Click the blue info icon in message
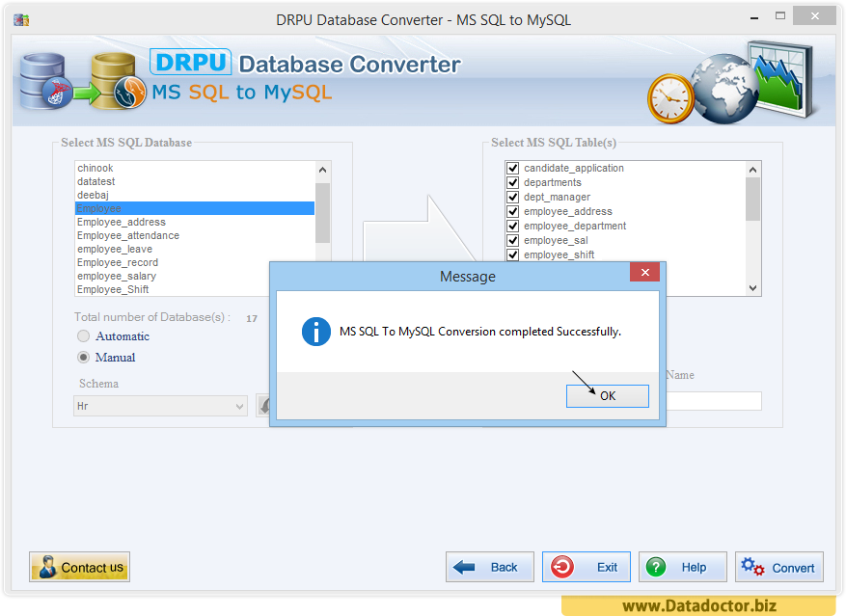This screenshot has height=616, width=846. click(x=316, y=332)
